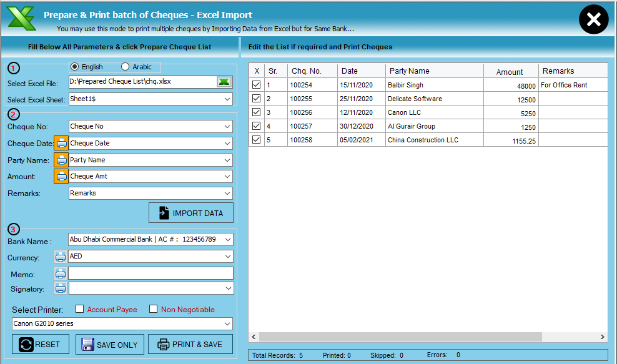Screen dimensions: 617x364
Task: Enable the Non Negotiable checkbox
Action: [x=153, y=309]
